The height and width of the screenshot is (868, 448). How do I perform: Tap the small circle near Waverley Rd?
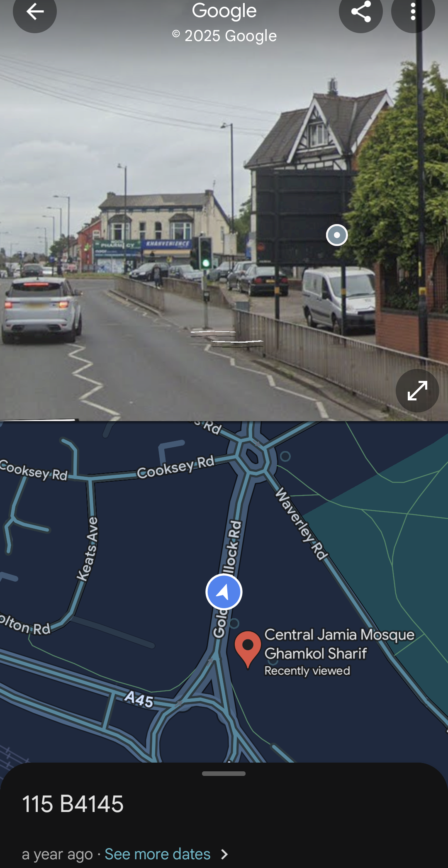point(285,456)
